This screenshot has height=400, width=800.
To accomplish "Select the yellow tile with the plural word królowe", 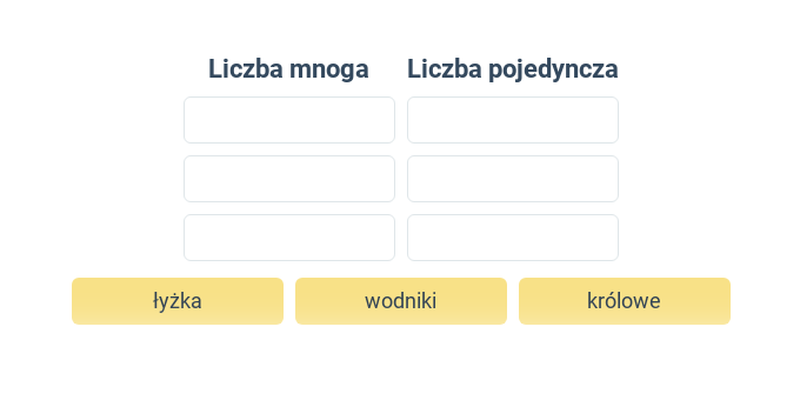I will pos(624,301).
